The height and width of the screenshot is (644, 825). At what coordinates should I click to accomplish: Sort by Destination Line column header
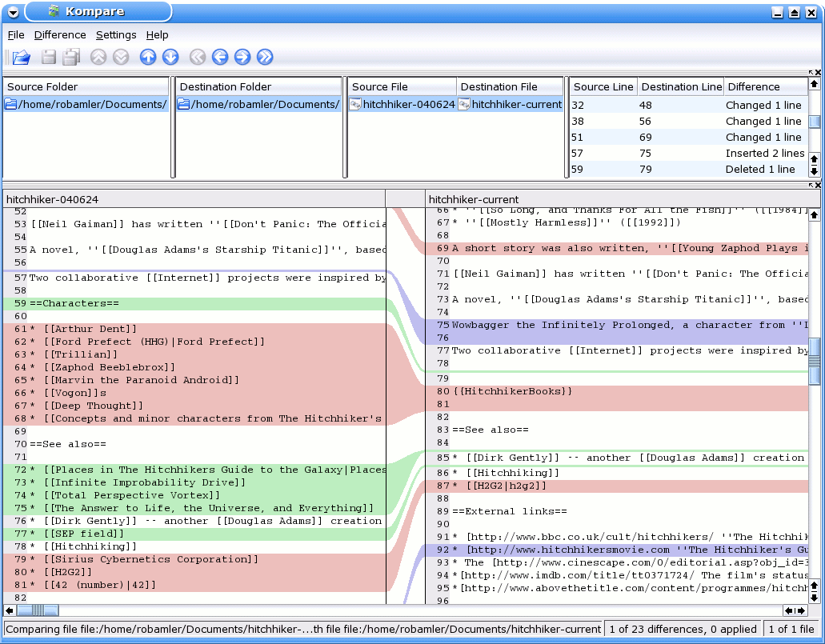click(681, 87)
